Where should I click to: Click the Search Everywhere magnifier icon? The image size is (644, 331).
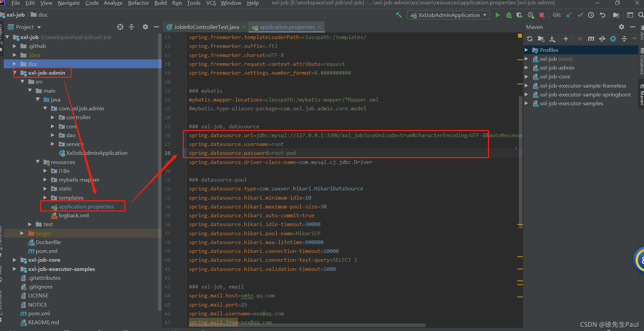(x=641, y=15)
